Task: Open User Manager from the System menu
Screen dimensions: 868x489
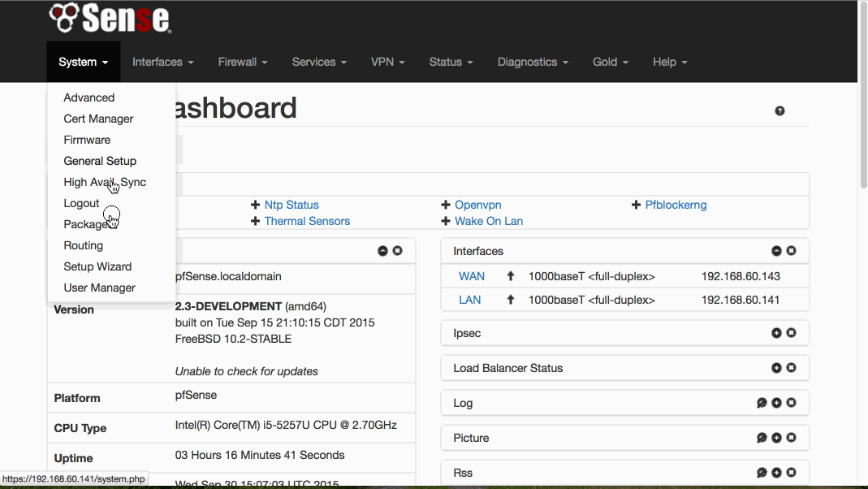Action: pos(100,288)
